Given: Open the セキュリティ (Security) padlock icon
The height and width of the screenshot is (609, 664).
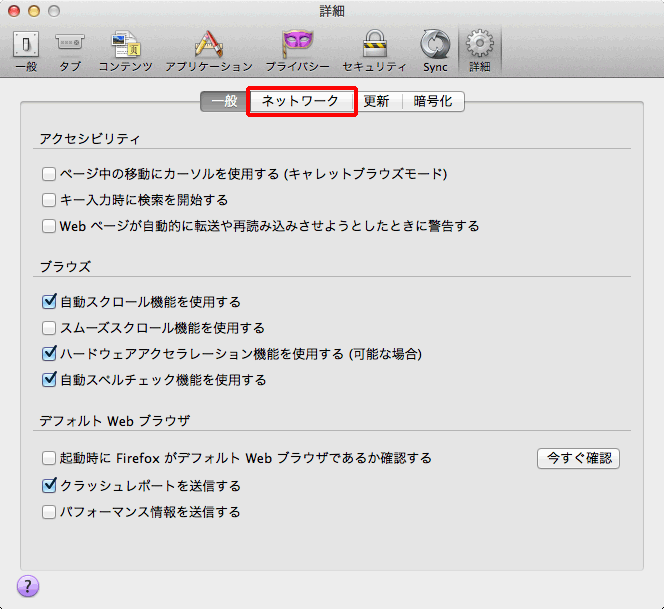Looking at the screenshot, I should (375, 44).
